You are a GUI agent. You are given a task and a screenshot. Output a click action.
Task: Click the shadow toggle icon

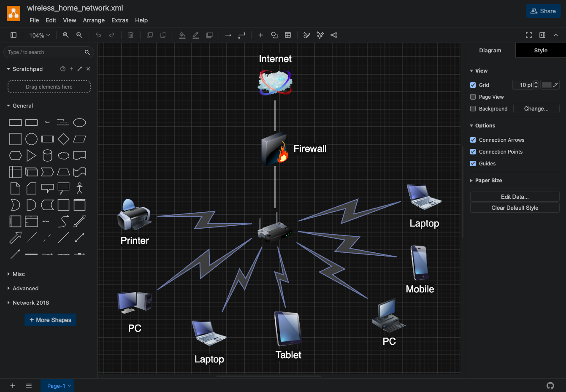click(x=209, y=35)
